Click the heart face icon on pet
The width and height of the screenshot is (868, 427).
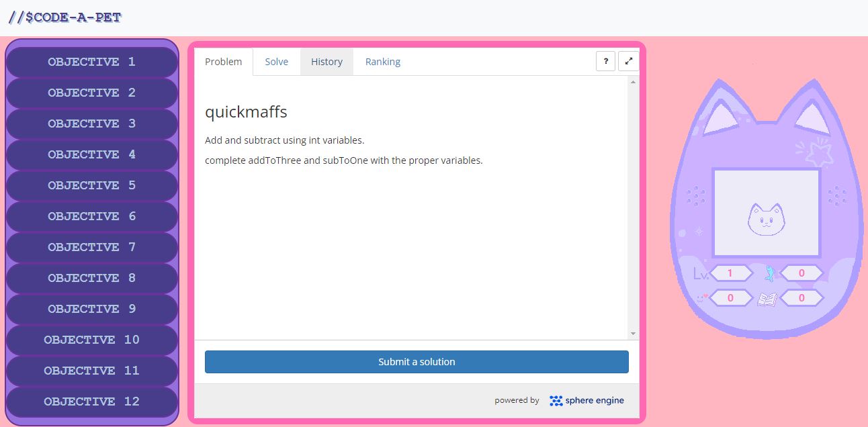click(701, 297)
